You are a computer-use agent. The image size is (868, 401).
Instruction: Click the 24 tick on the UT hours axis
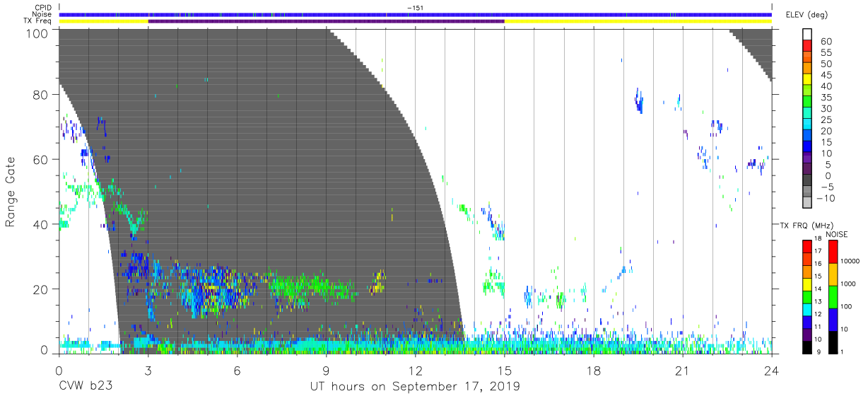[771, 370]
